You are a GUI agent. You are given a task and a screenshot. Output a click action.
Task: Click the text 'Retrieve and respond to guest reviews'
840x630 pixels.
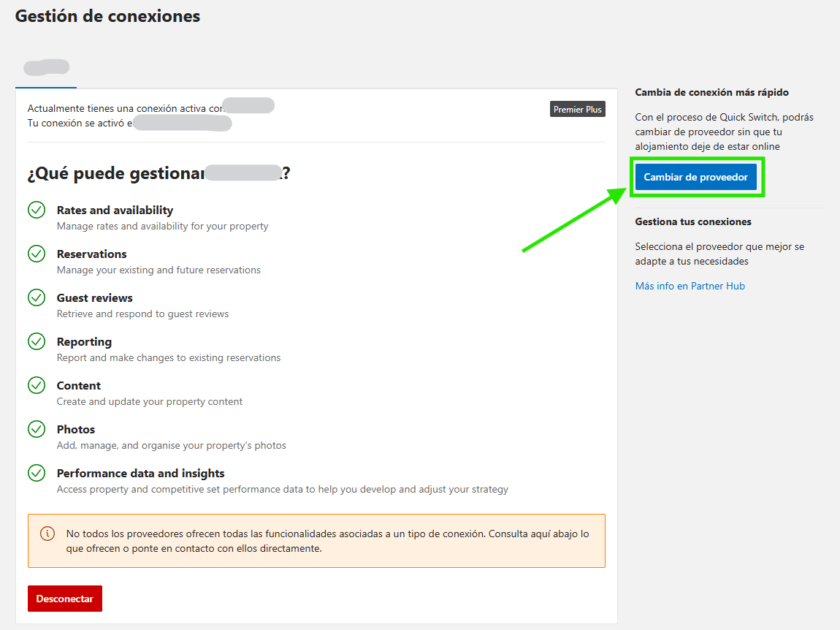coord(142,314)
